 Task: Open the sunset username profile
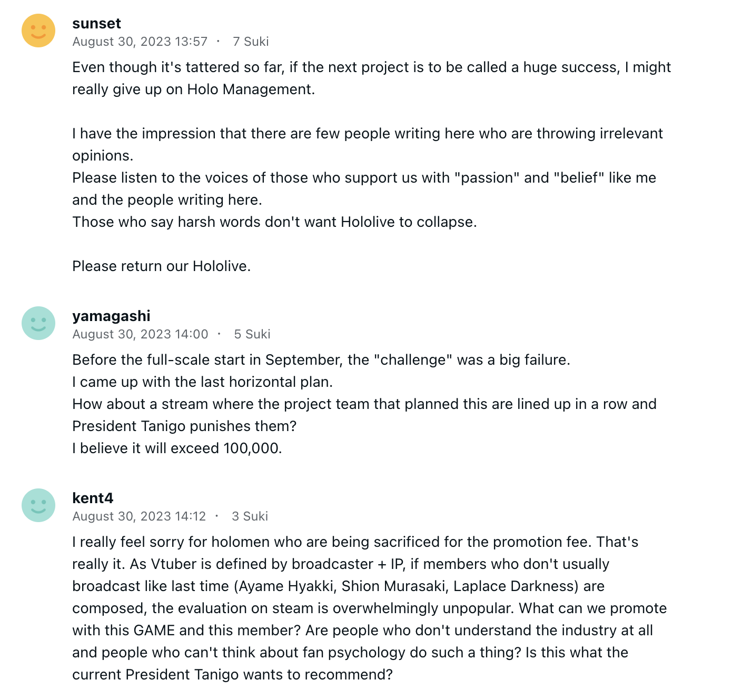96,24
